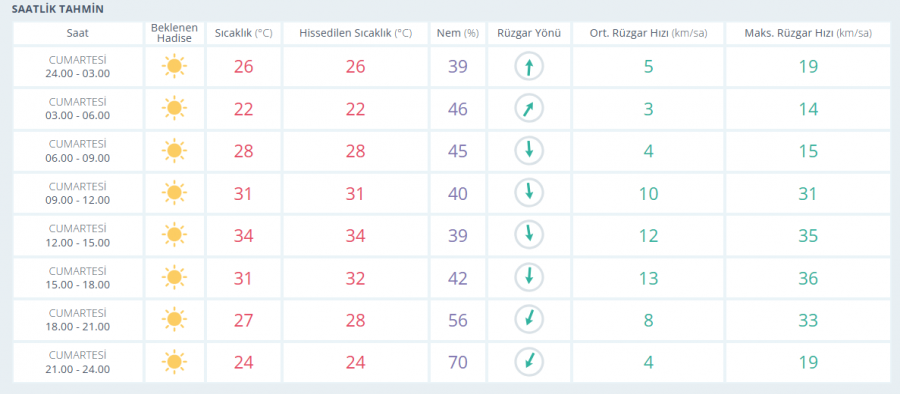Click the wind direction arrow for 03.00 - 06.00
Screen dimensions: 900x394
[529, 109]
